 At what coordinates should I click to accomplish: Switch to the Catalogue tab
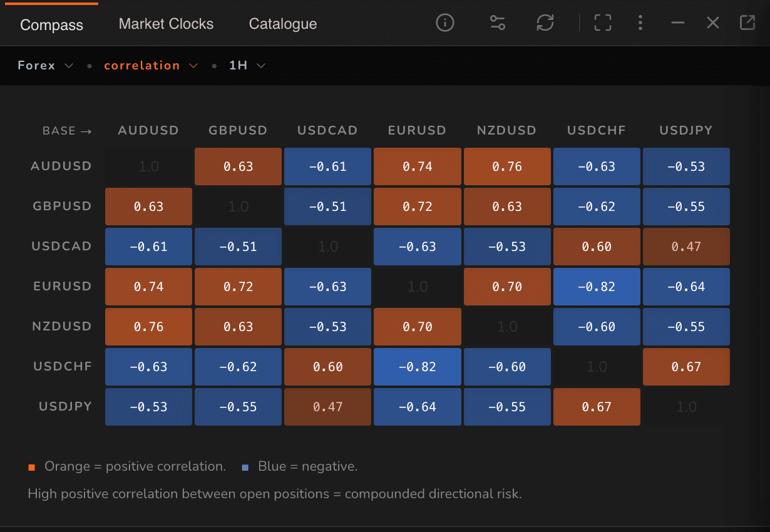coord(283,24)
